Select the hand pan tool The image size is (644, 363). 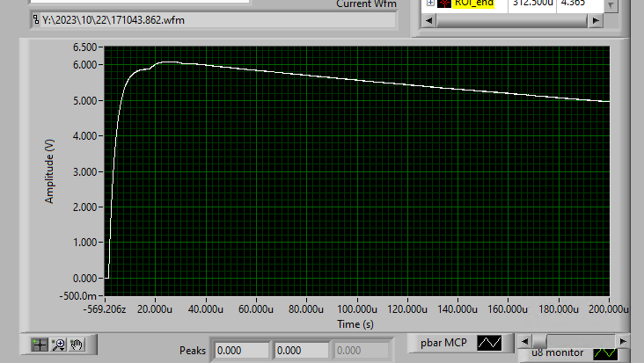pos(77,345)
